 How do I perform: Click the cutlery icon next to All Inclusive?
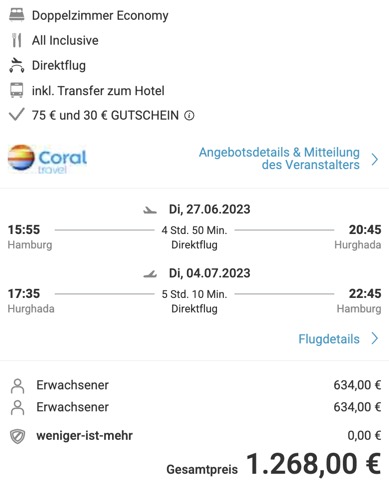tap(16, 40)
